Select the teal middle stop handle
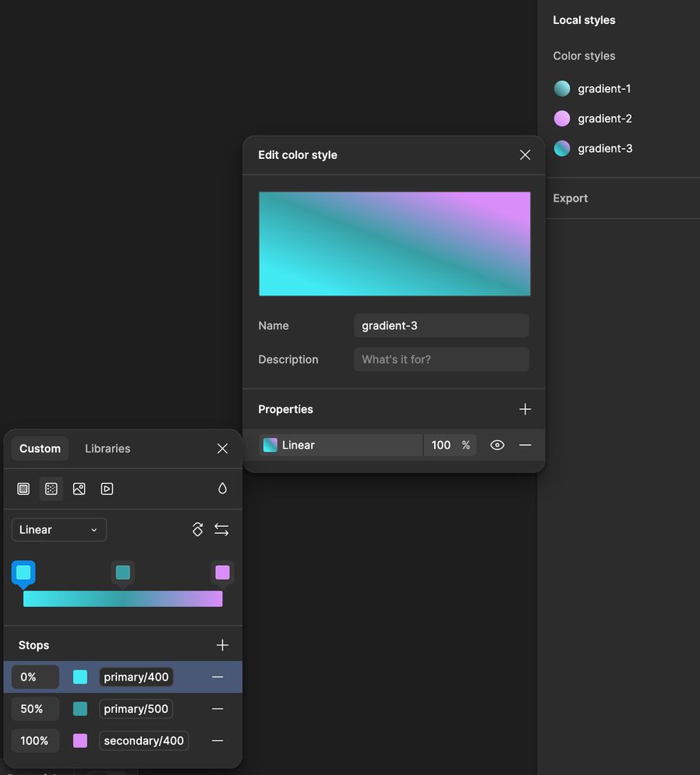This screenshot has width=700, height=775. [122, 573]
